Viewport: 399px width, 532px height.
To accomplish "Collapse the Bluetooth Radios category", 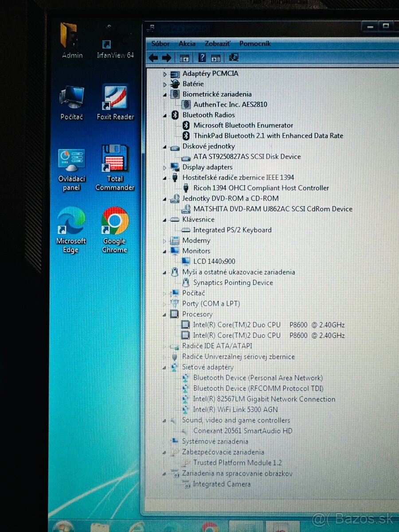I will pyautogui.click(x=165, y=115).
